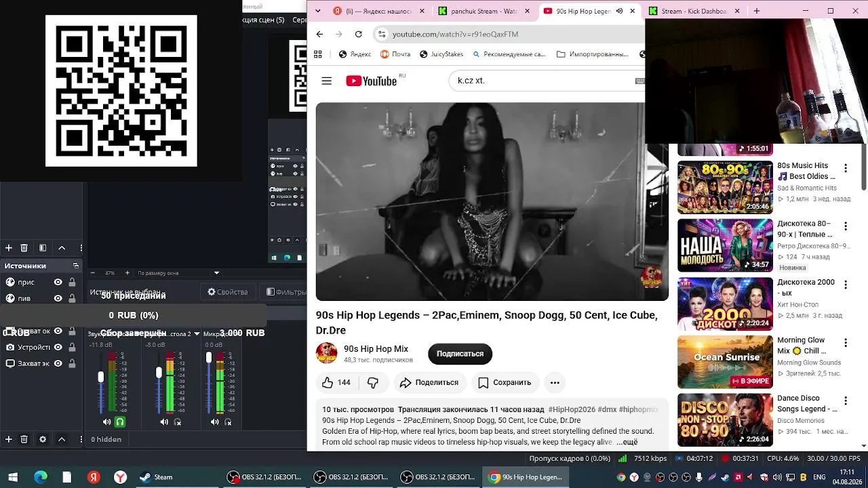This screenshot has width=868, height=488.
Task: Share the video with Поделиться
Action: tap(429, 382)
